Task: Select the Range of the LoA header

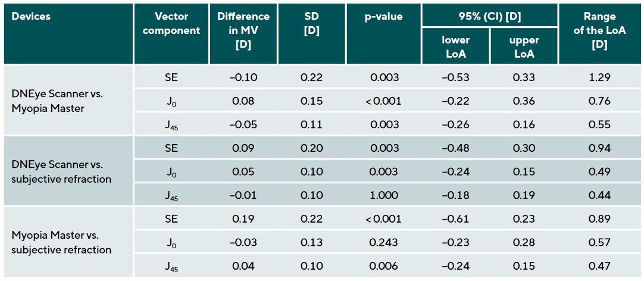Action: tap(599, 30)
